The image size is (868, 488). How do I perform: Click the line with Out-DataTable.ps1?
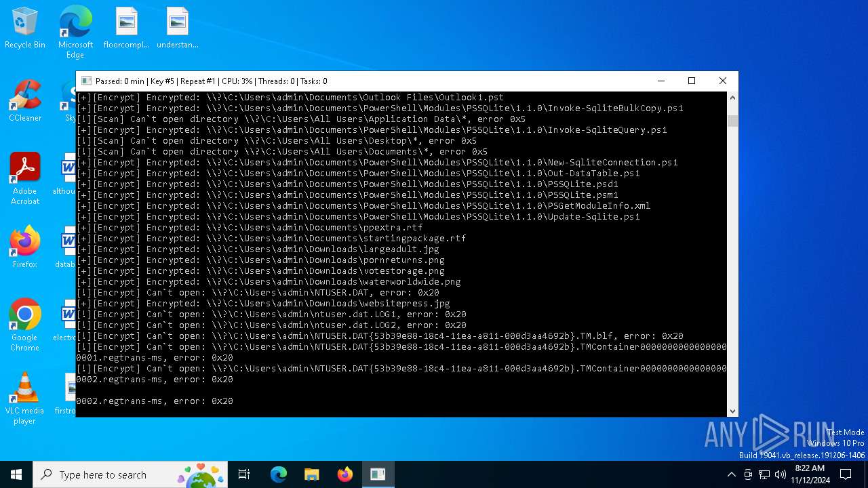click(358, 174)
